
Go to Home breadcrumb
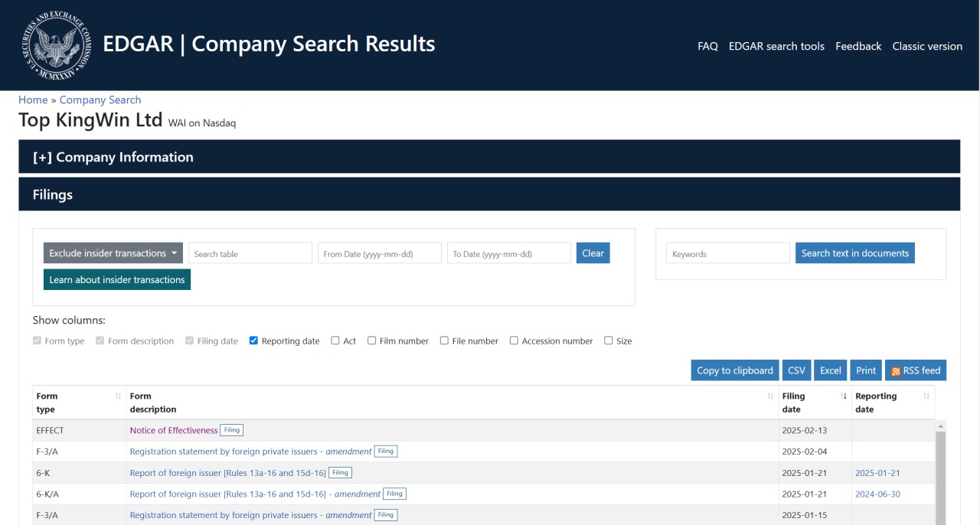(33, 99)
